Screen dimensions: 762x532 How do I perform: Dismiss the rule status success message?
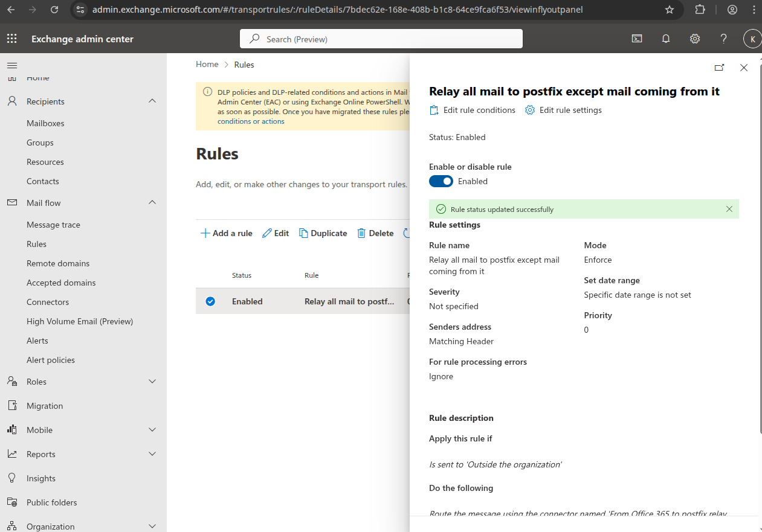[729, 209]
